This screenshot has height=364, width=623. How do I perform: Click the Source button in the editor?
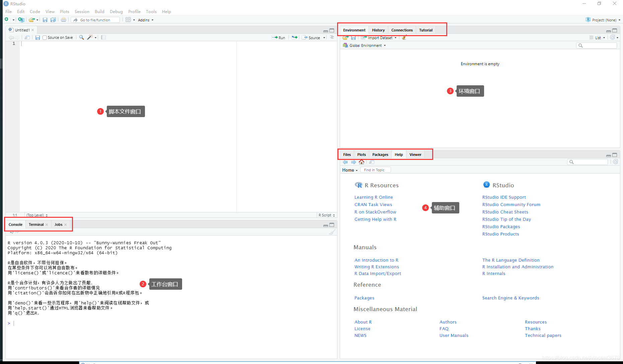coord(311,37)
